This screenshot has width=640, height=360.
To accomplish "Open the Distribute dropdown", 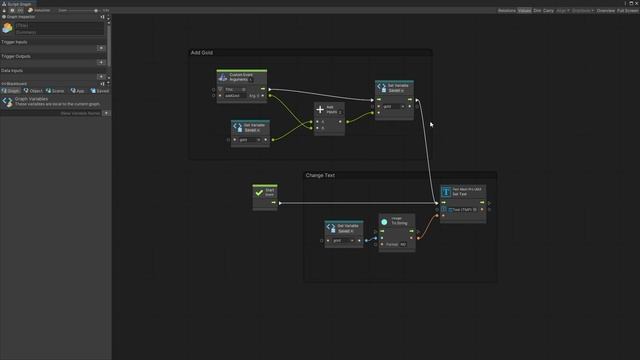I will pos(583,11).
